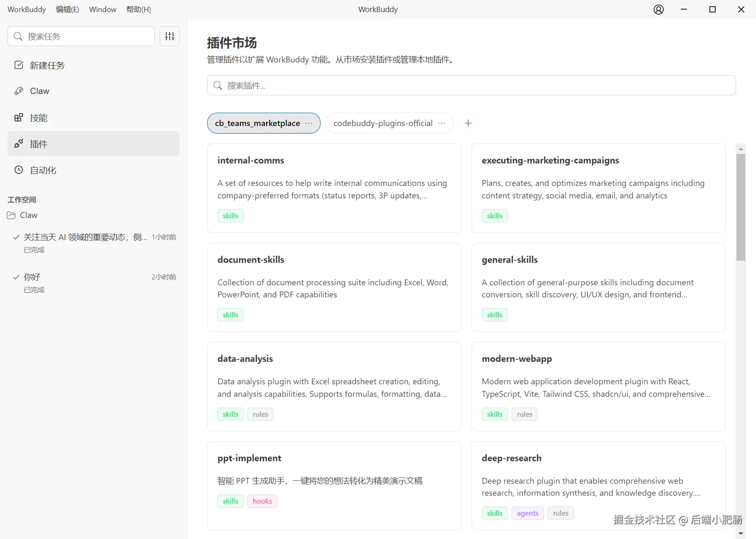Screen dimensions: 756x539
Task: Open the 帮助(H) menu
Action: pyautogui.click(x=138, y=9)
